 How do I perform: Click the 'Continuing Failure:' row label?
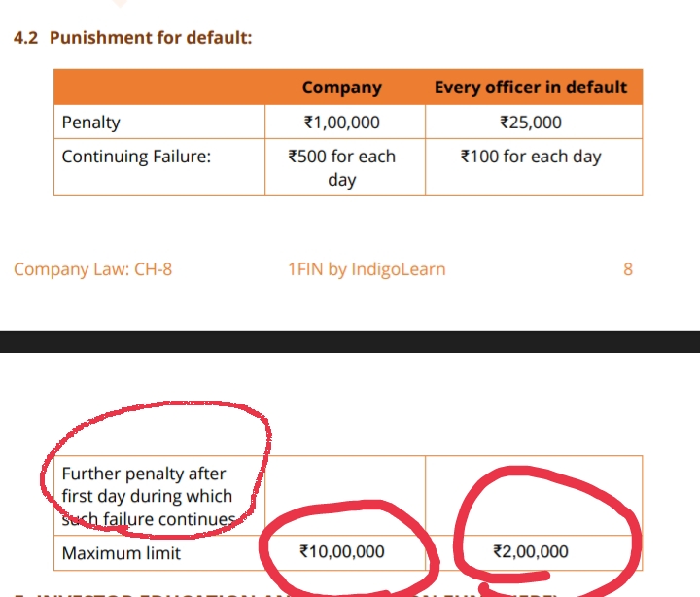click(136, 157)
